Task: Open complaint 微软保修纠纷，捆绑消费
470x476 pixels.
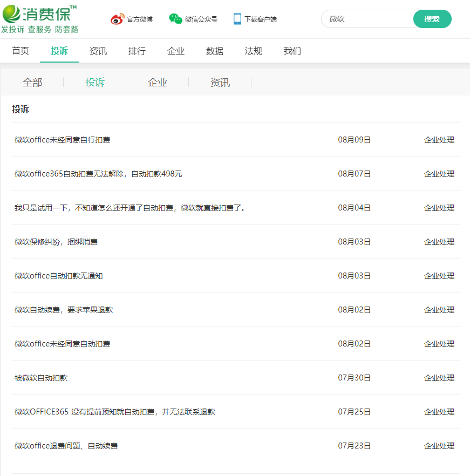Action: [56, 242]
